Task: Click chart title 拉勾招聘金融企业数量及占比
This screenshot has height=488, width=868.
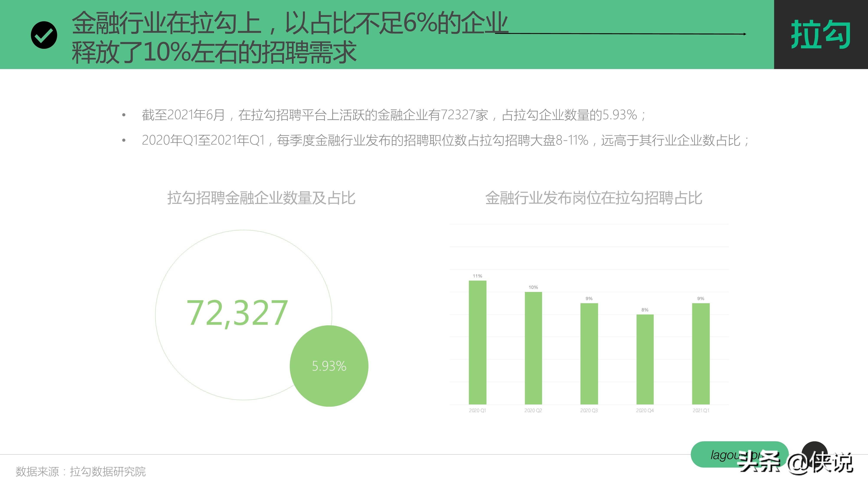Action: (261, 198)
